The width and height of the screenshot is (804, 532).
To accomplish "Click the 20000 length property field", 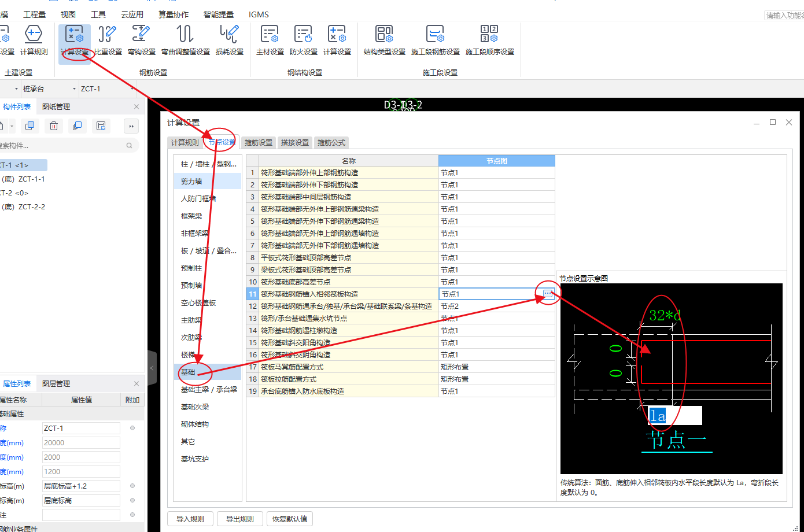I will (x=81, y=442).
